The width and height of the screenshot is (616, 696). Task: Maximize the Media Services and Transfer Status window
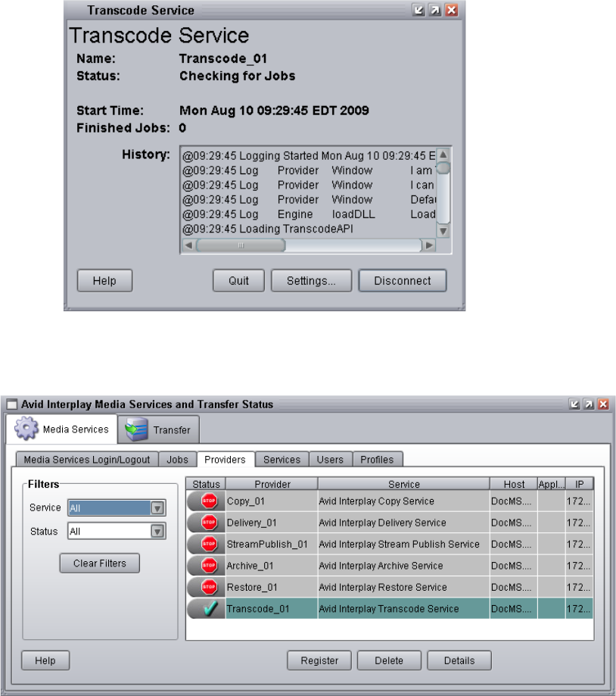point(589,404)
